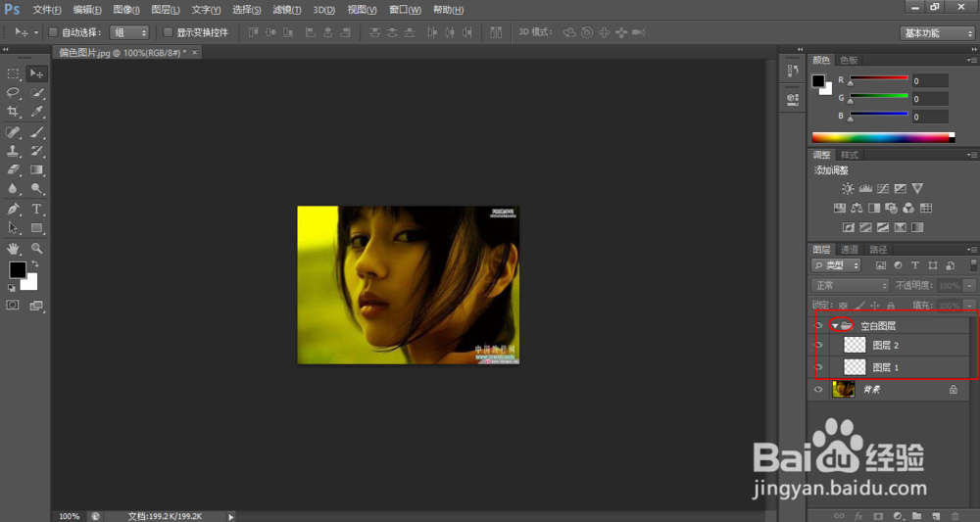Toggle layer filtering switch
Viewport: 980px width, 522px height.
coord(973,265)
